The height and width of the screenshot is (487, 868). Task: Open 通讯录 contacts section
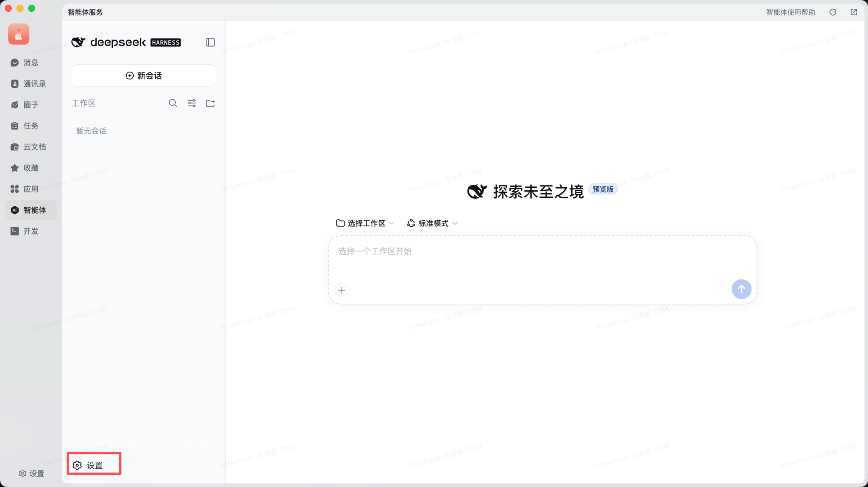tap(31, 84)
